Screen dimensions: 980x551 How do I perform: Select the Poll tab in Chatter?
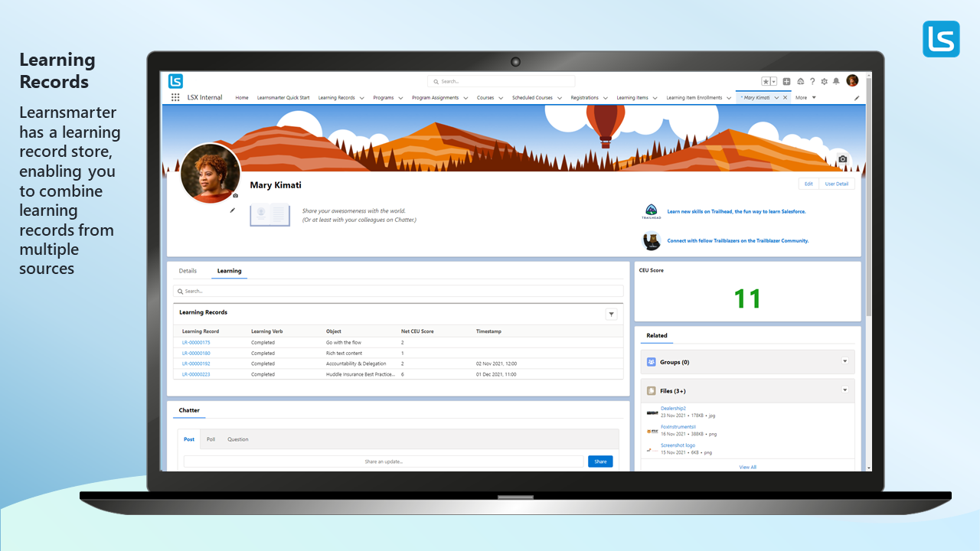(x=211, y=439)
